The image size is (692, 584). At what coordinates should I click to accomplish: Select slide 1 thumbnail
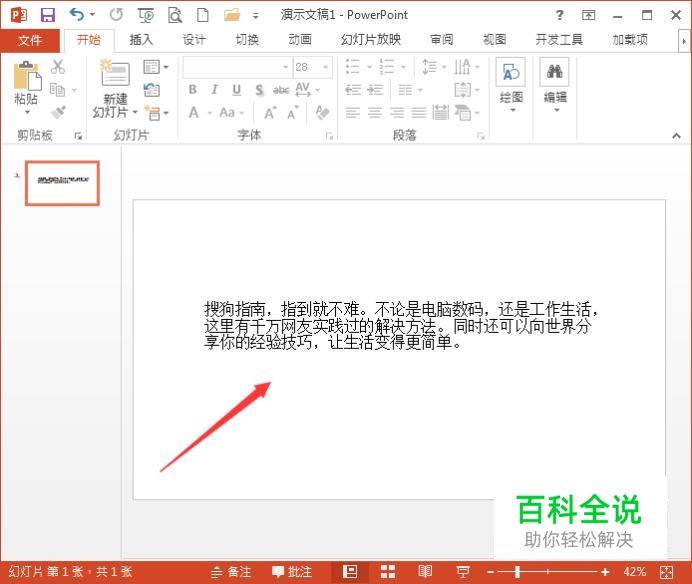click(x=63, y=183)
